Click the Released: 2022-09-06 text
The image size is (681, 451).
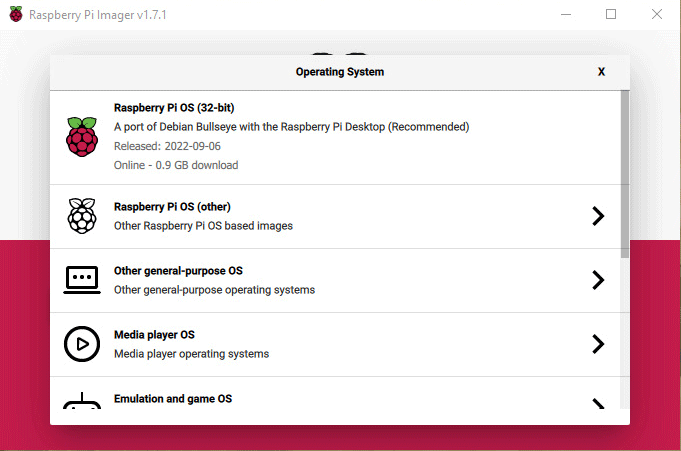(167, 146)
